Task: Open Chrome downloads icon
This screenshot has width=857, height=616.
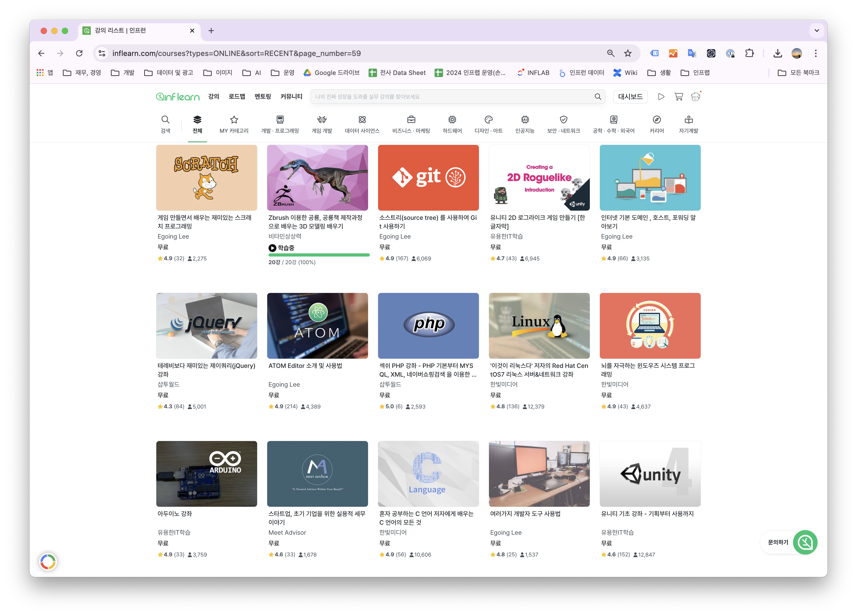Action: (778, 53)
